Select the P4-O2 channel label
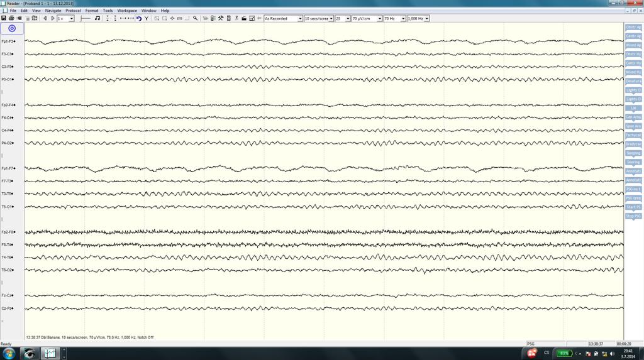This screenshot has height=360, width=644. click(x=8, y=143)
